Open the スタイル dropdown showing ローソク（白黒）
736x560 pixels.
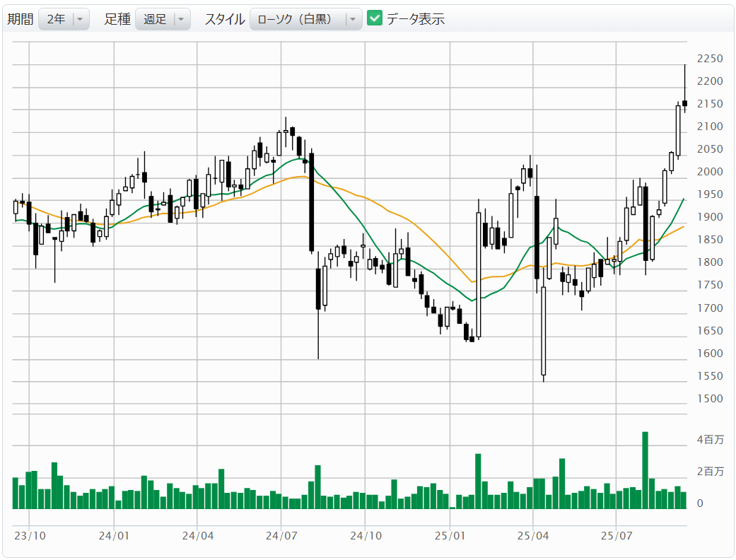[x=305, y=19]
